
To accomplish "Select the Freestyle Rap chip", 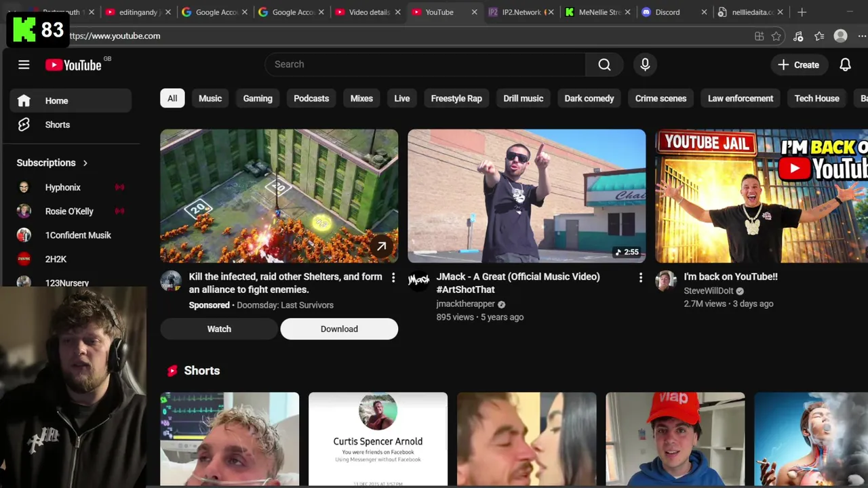I will tap(456, 98).
